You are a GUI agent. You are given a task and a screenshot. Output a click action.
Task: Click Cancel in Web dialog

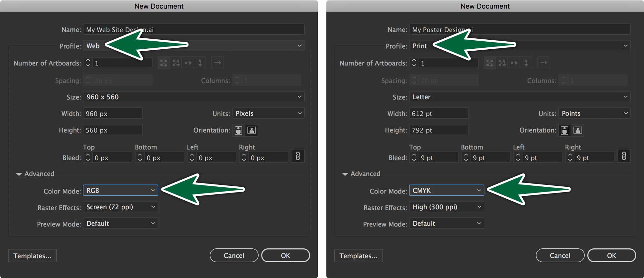tap(234, 255)
